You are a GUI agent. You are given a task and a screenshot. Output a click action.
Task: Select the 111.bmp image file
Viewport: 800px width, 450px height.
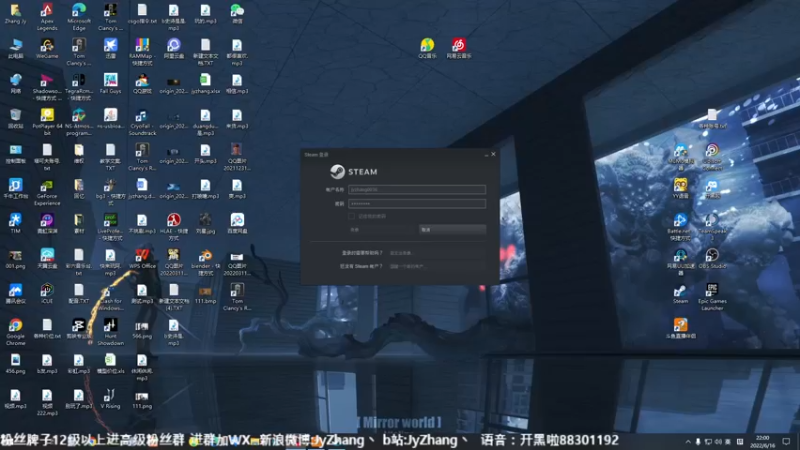pyautogui.click(x=205, y=294)
